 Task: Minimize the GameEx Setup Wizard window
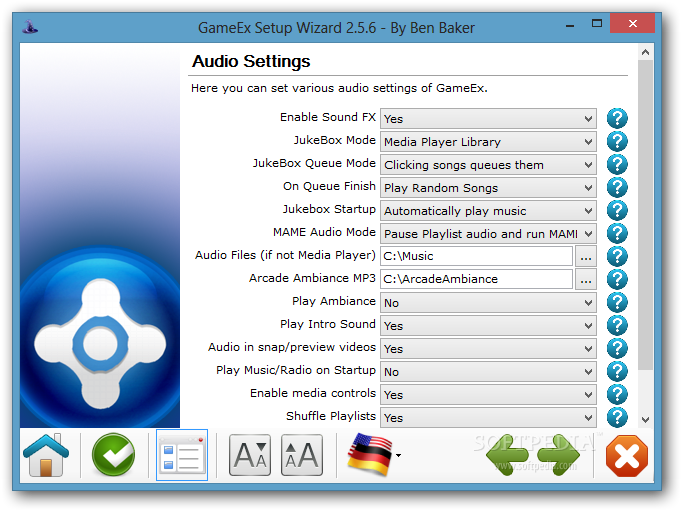coord(570,25)
